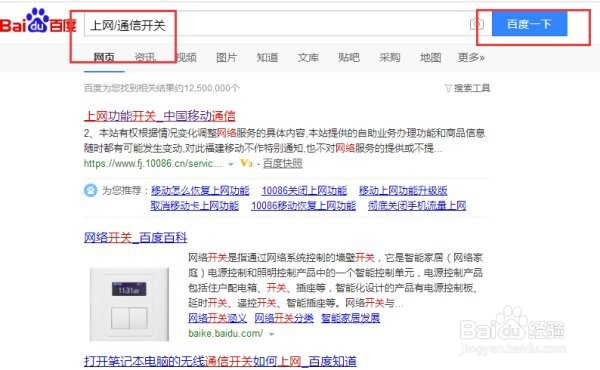600x370 pixels.
Task: Switch to the 地图 tab
Action: tap(430, 57)
